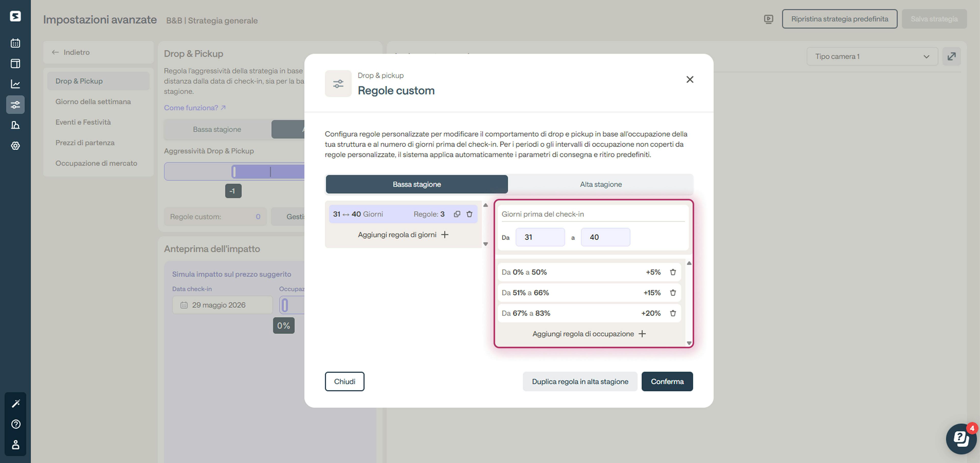This screenshot has height=463, width=980.
Task: Duplicate the 31–40 Giorni rule
Action: pos(457,214)
